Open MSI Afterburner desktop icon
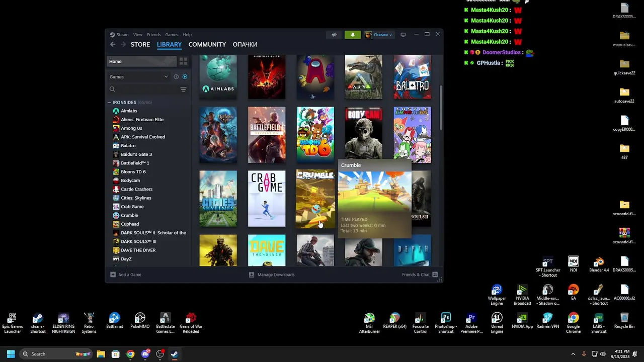Viewport: 644px width, 362px height. click(x=369, y=323)
